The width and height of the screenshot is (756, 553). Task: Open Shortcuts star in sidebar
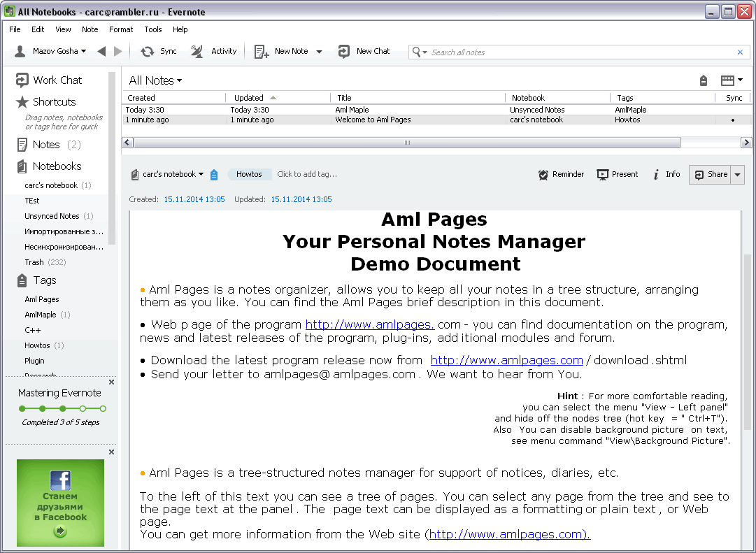45,102
